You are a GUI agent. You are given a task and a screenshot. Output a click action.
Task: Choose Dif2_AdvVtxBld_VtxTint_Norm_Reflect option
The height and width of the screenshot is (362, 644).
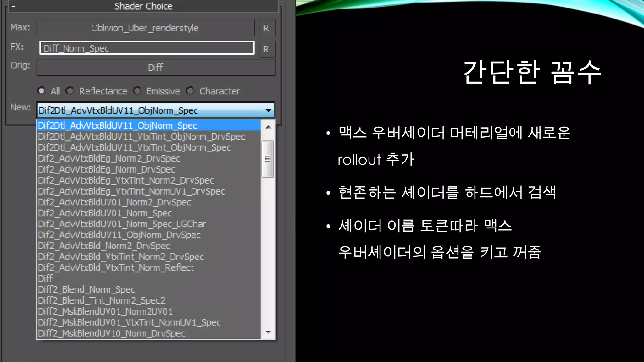(x=116, y=268)
